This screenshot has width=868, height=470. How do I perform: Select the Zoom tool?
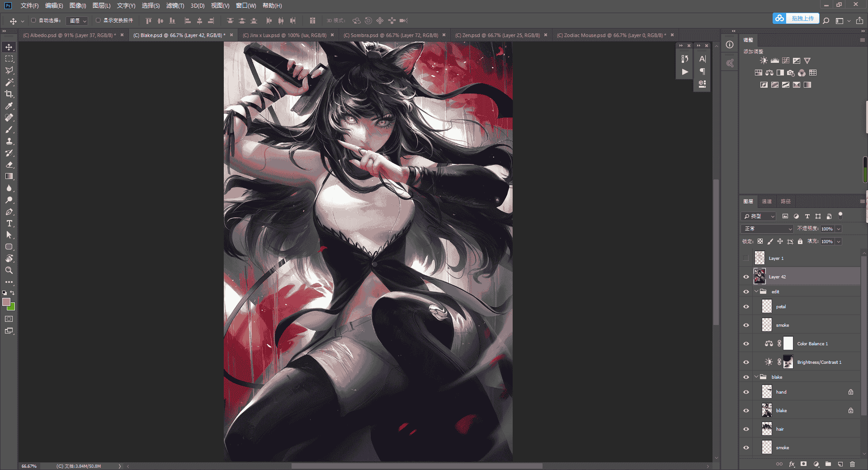pos(9,270)
